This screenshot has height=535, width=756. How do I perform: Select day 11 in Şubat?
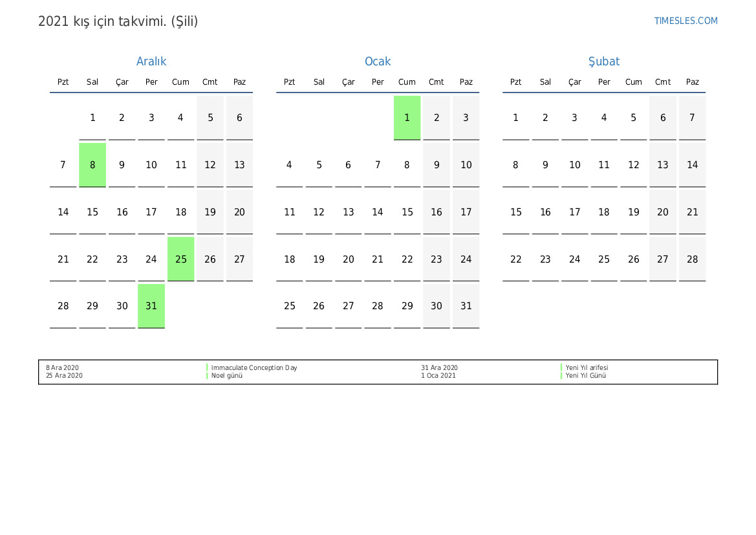[604, 165]
